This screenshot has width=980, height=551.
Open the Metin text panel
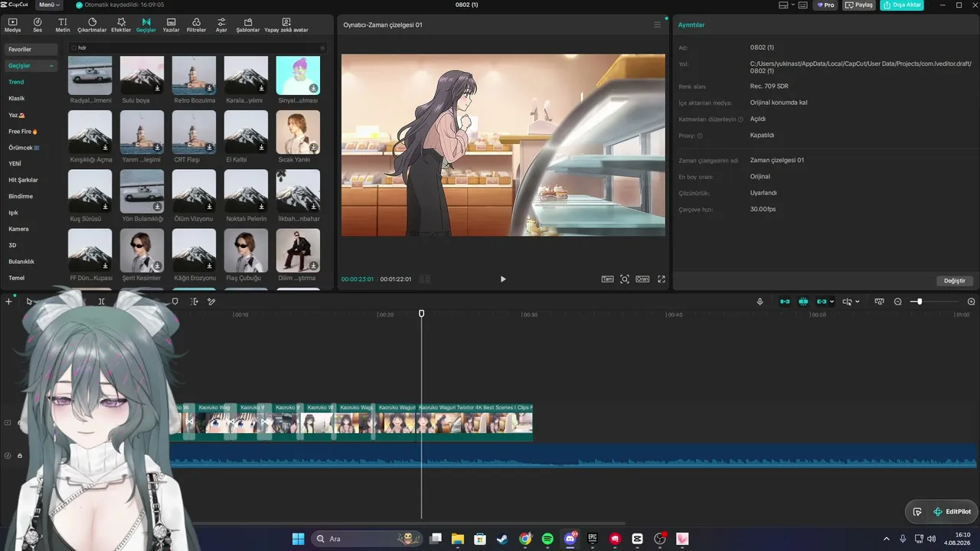pyautogui.click(x=63, y=25)
